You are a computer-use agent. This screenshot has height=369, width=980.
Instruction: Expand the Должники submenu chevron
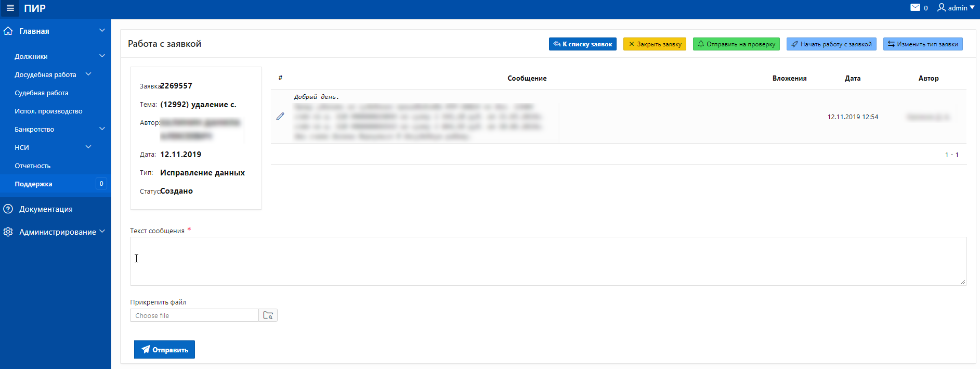tap(102, 56)
